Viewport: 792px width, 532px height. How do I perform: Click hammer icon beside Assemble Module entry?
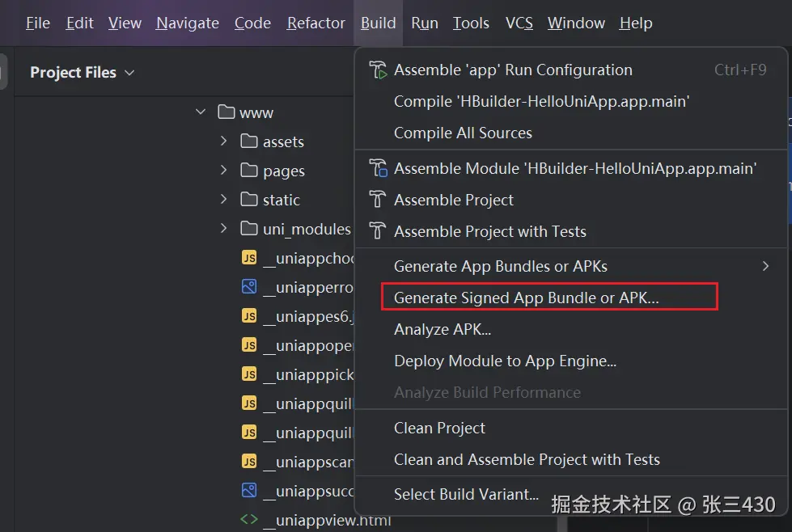(x=378, y=168)
